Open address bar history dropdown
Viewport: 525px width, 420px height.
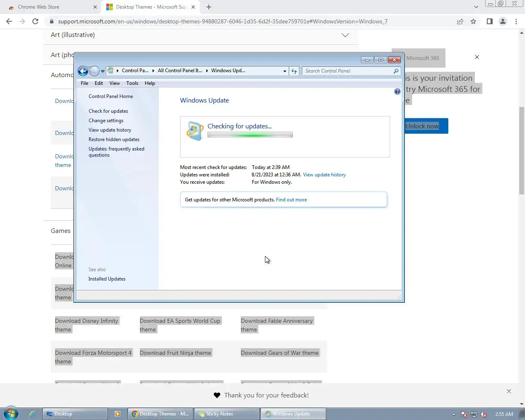point(285,71)
